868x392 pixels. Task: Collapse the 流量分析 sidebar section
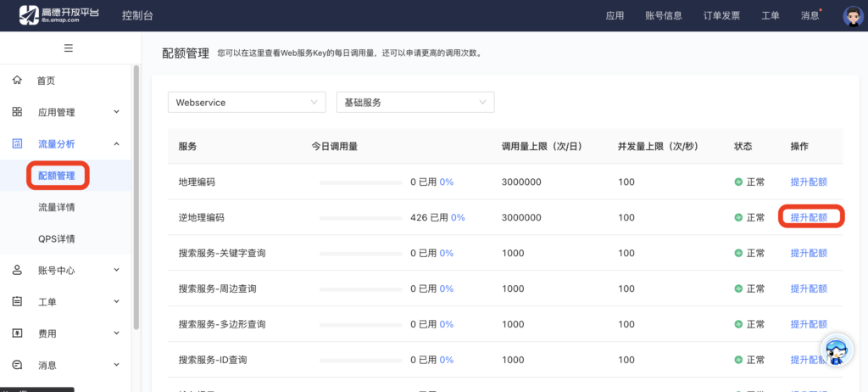click(x=117, y=144)
